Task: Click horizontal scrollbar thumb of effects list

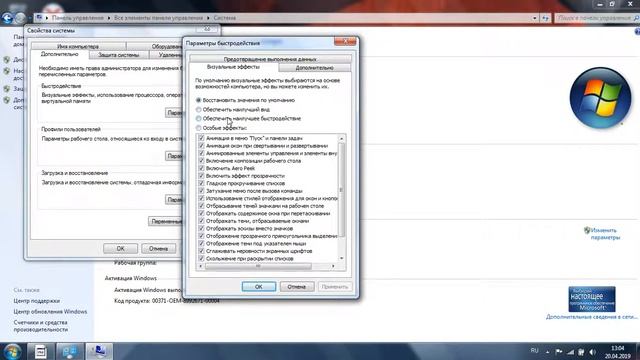Action: click(x=258, y=266)
